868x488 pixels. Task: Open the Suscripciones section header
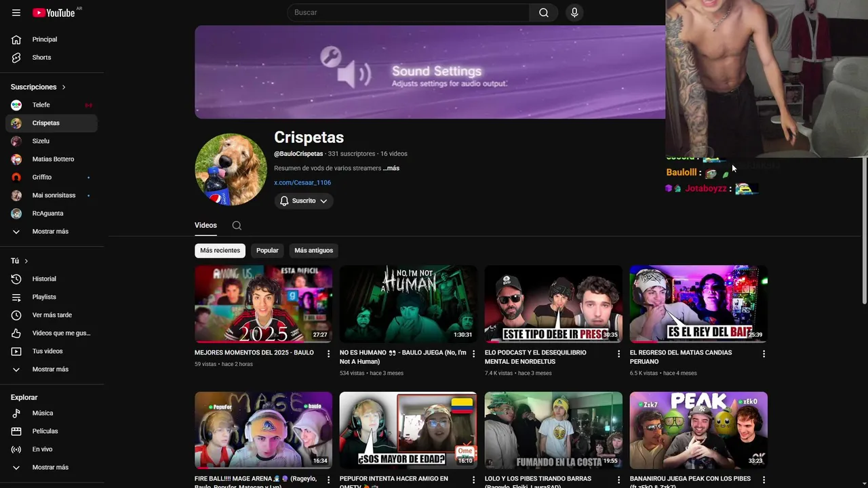[39, 87]
